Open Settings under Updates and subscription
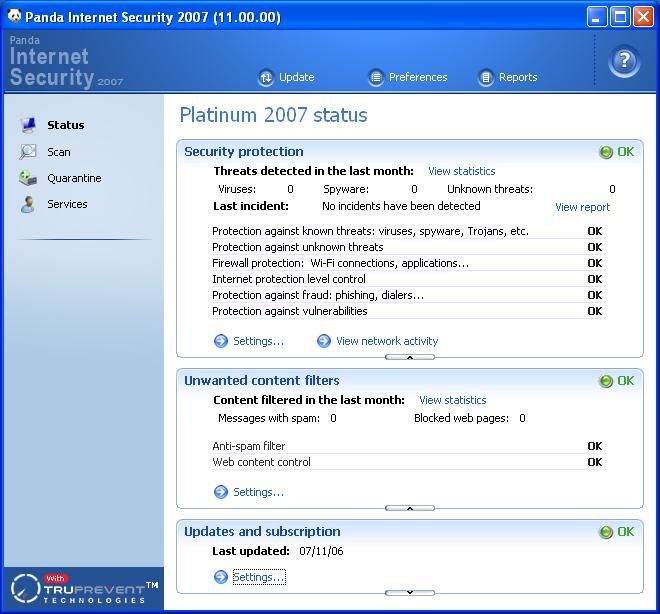 click(x=258, y=577)
